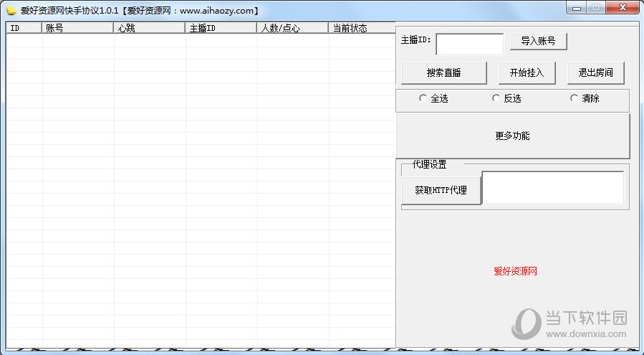Click 退出房间 to leave room
Image resolution: width=644 pixels, height=355 pixels.
point(595,73)
